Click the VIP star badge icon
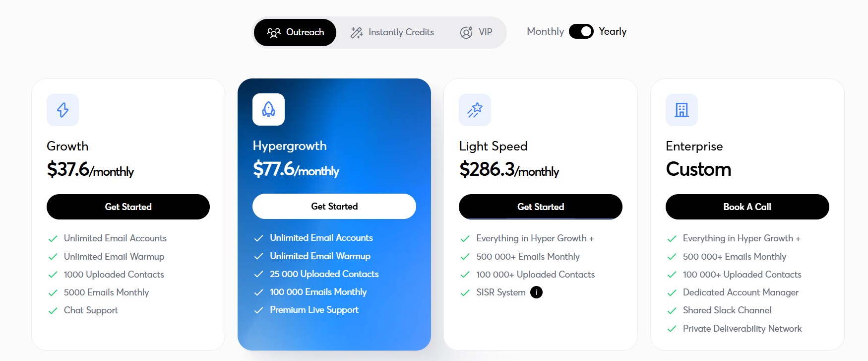868x361 pixels. (465, 32)
